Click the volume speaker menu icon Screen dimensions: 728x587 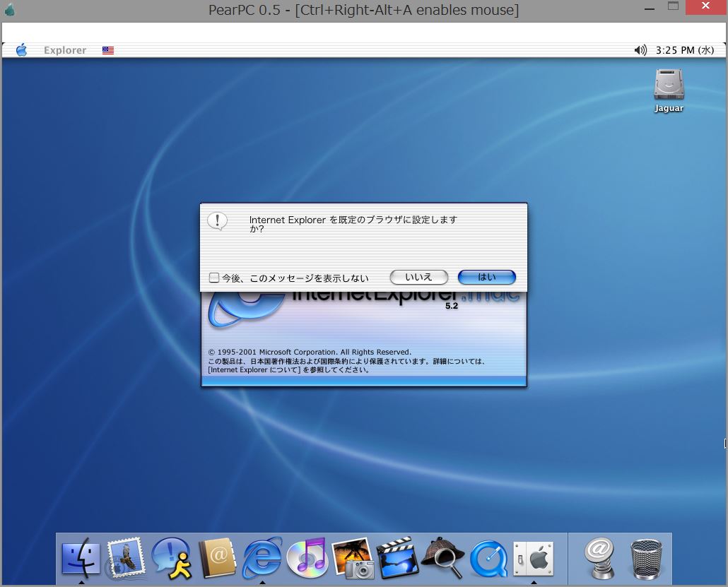[x=640, y=50]
